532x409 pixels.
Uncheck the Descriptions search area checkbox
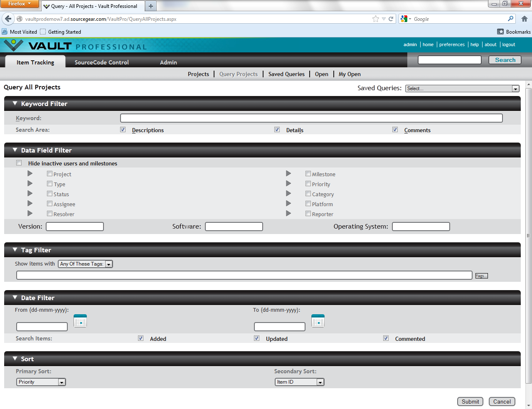tap(123, 130)
